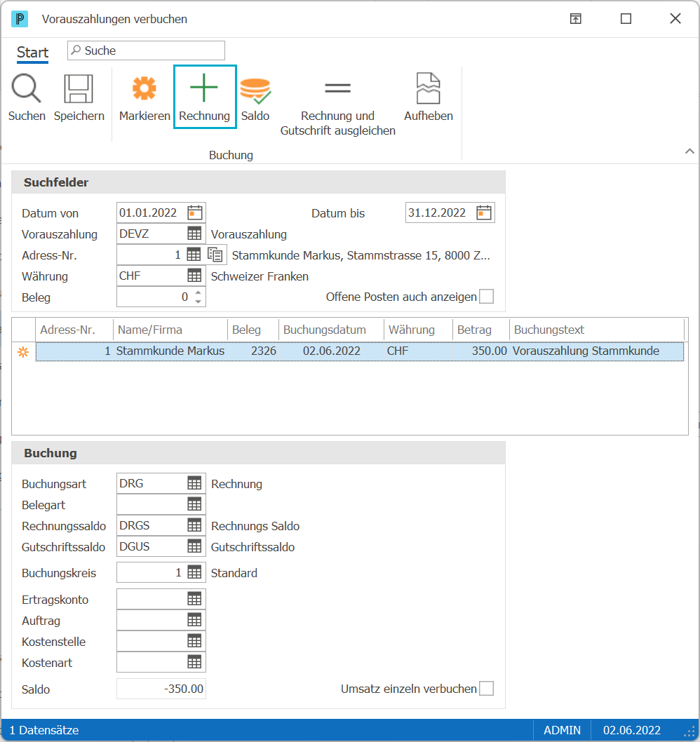Click the Markieren gear icon
This screenshot has width=700, height=742.
tap(144, 88)
